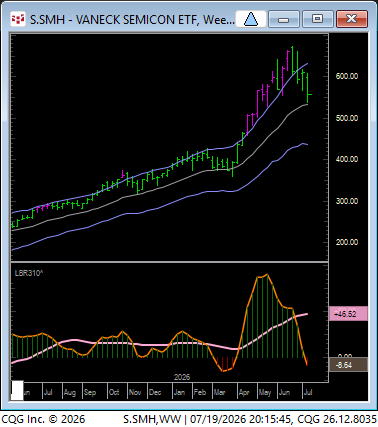Click the 500.00 price axis label
This screenshot has height=427, width=378.
pos(347,118)
